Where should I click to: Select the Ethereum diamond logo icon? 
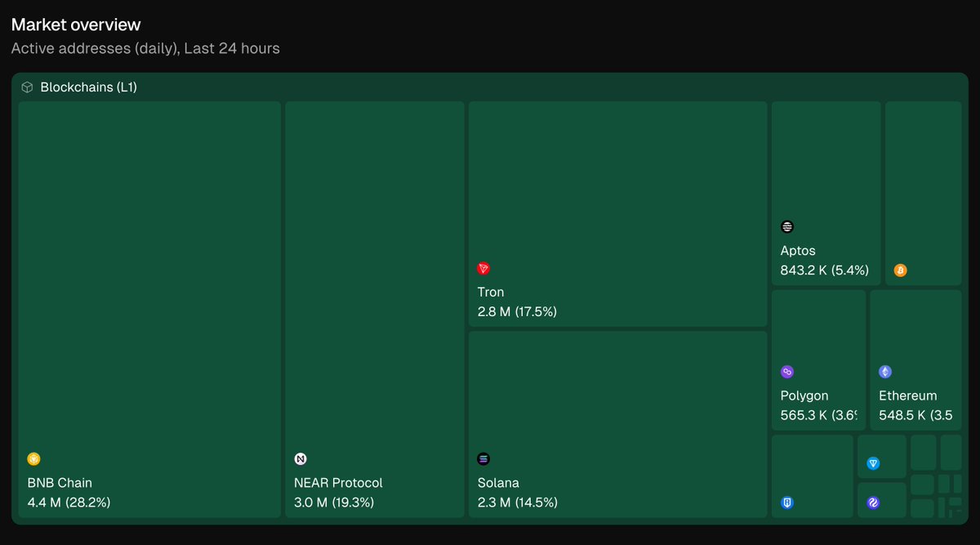885,372
